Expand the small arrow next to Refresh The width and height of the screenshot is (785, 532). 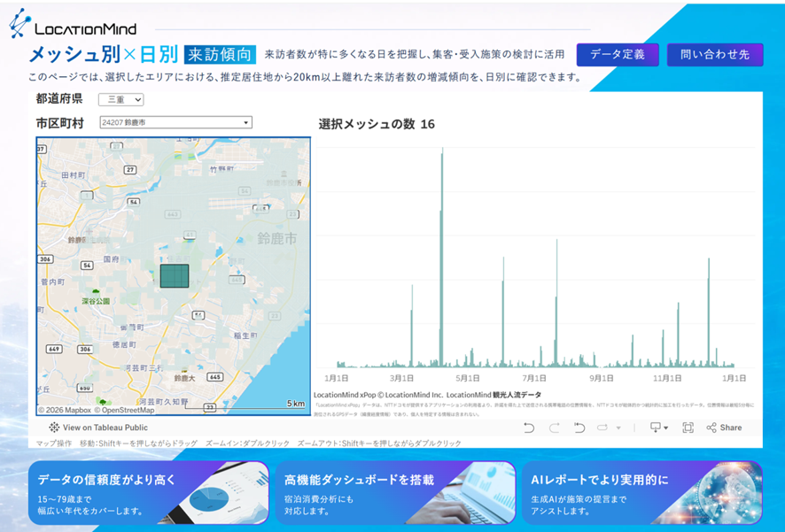618,428
